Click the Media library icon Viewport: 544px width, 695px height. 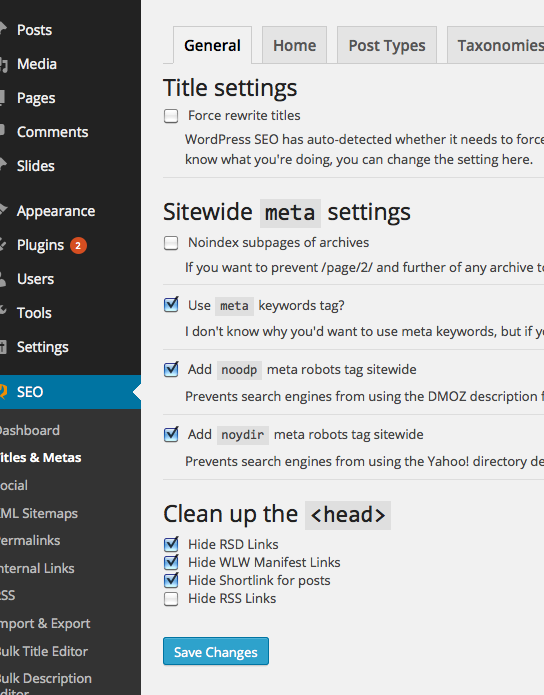pos(4,64)
